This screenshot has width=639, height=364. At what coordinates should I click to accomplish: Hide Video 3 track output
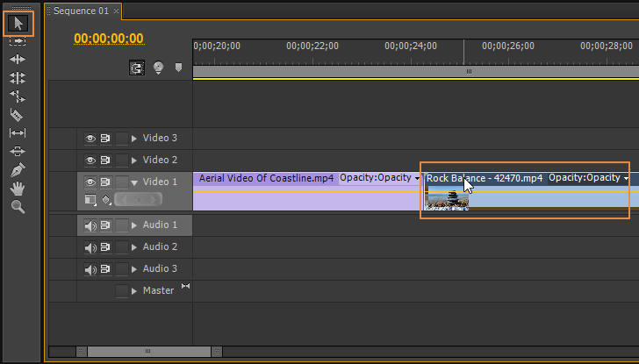(90, 139)
